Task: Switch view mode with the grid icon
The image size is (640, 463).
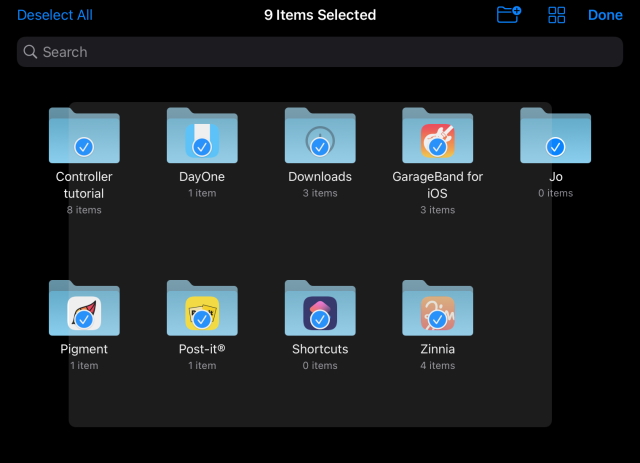Action: 556,15
